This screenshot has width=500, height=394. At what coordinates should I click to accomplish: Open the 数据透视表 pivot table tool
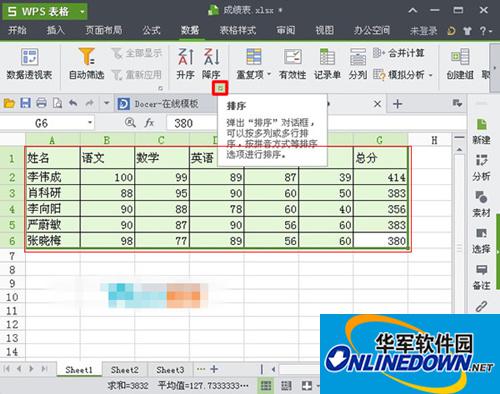29,64
